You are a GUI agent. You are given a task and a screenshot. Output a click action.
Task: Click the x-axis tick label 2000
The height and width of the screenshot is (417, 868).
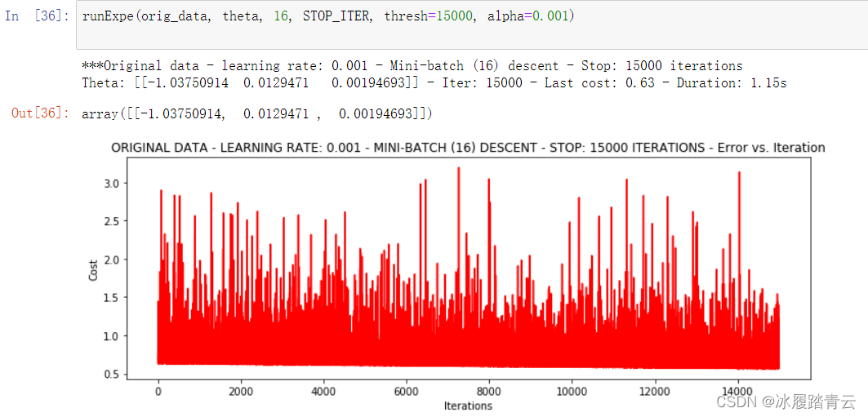241,390
